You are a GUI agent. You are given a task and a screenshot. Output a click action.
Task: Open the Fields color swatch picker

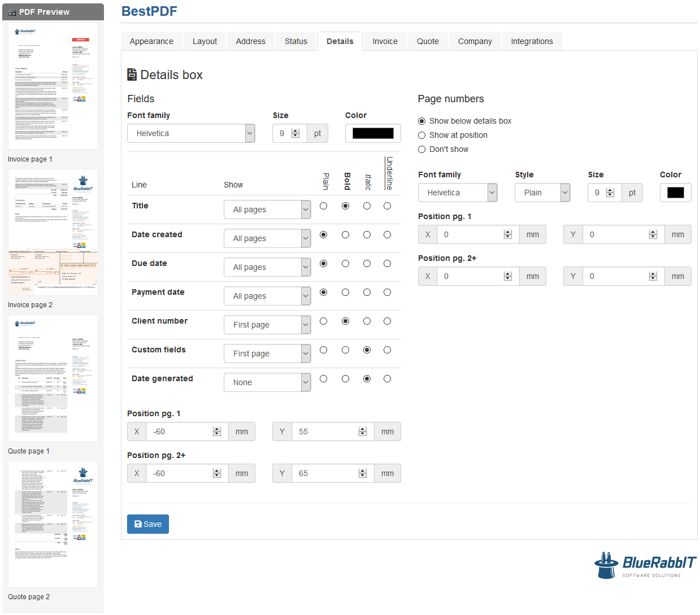(x=373, y=133)
